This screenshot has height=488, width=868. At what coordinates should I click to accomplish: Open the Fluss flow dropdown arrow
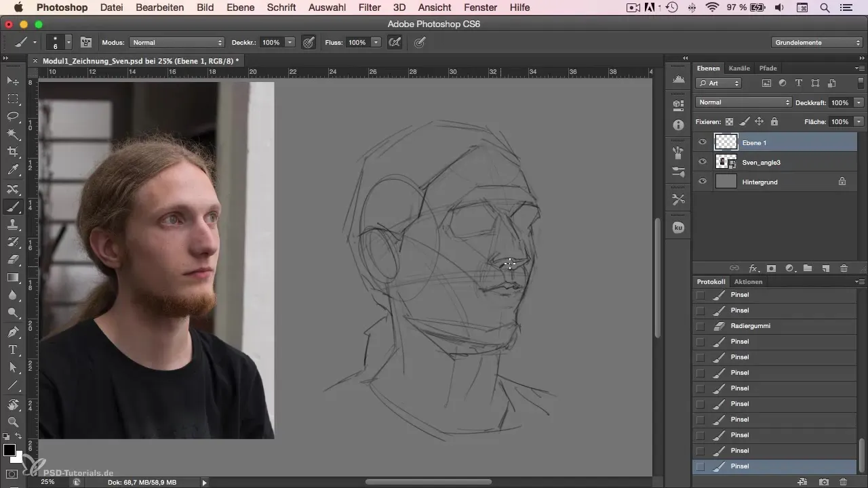tap(376, 42)
